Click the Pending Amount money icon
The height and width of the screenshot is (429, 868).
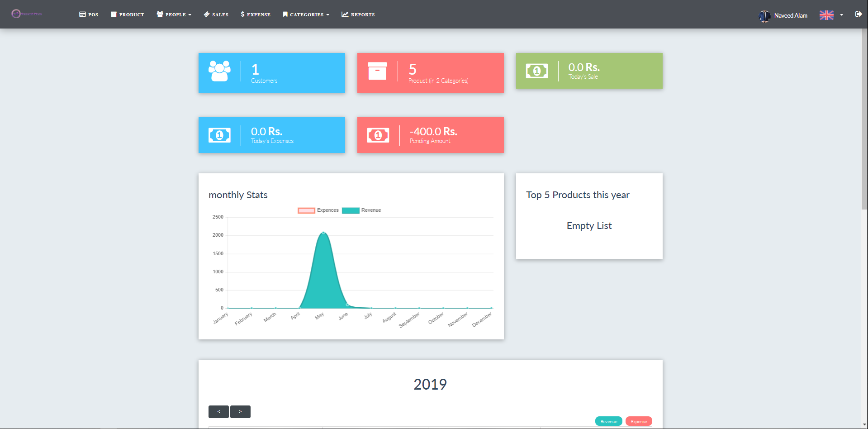[378, 135]
